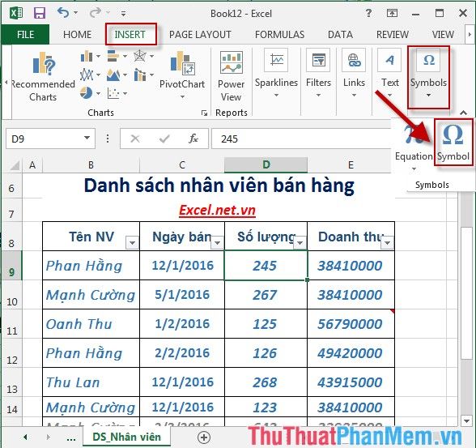The height and width of the screenshot is (448, 476).
Task: Select the INSERT tab
Action: coord(130,34)
